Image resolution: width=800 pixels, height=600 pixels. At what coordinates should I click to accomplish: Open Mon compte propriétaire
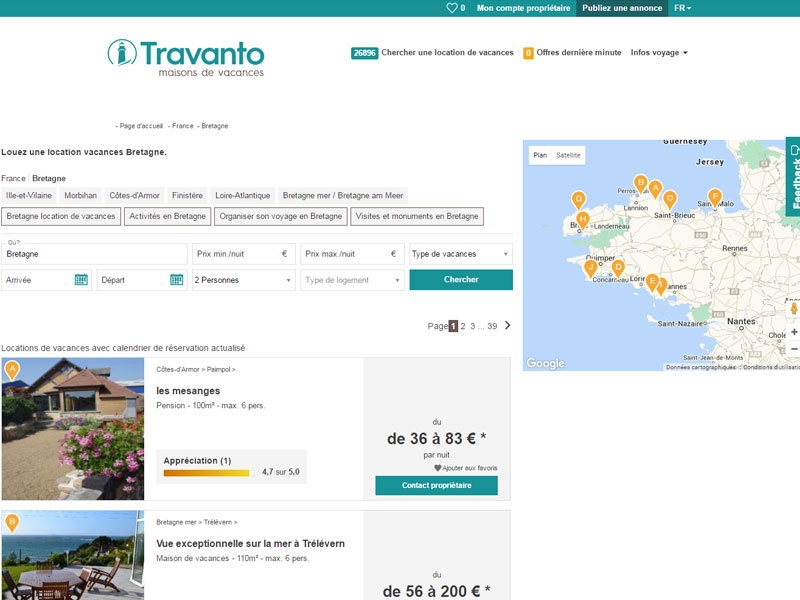click(x=523, y=8)
